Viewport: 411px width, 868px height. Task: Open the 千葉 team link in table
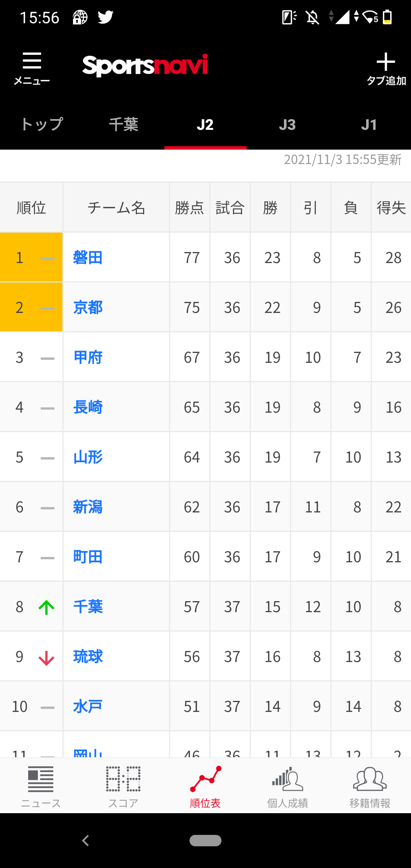(88, 607)
